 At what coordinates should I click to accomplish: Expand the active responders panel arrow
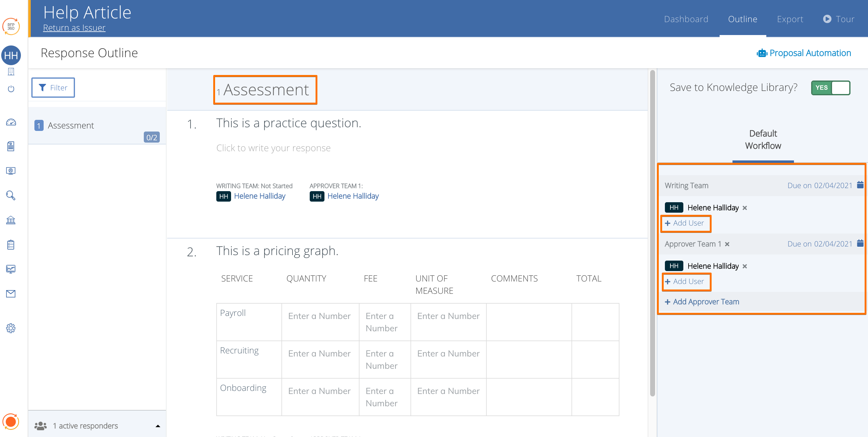coord(158,426)
